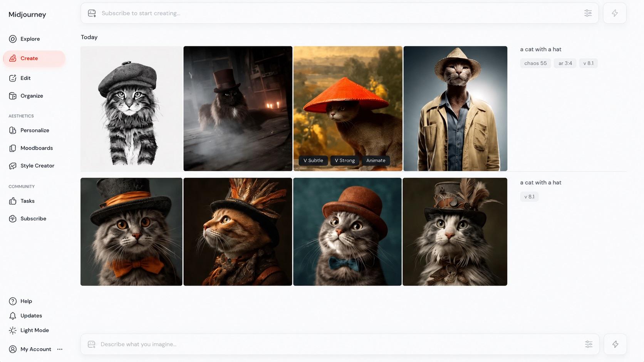
Task: Click the My Account avatar icon
Action: pos(13,349)
